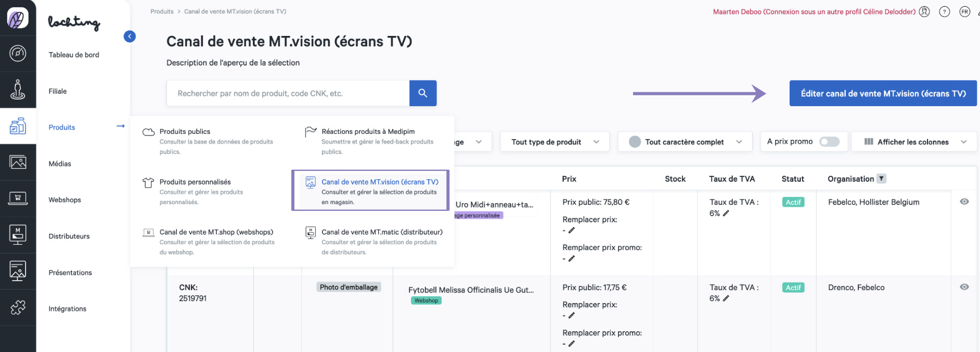Edit Taux de TVA pencil for Febelco row
Screen dimensions: 980x352
(726, 213)
